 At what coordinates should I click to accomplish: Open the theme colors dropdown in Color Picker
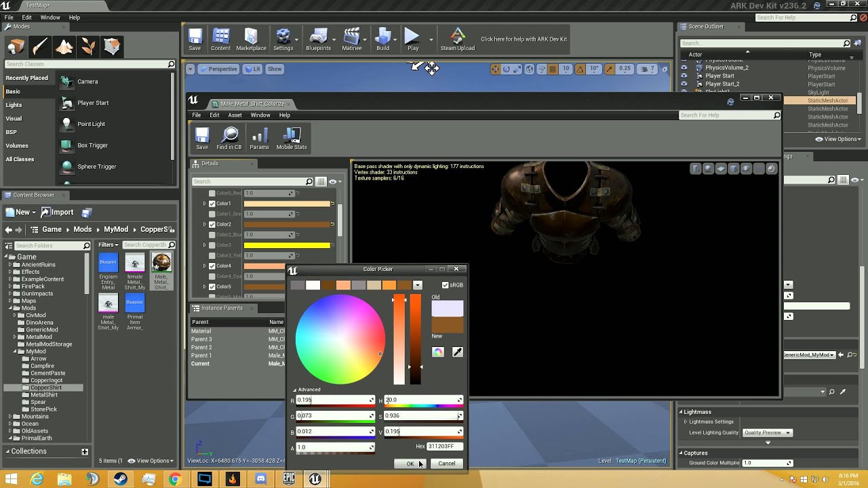coord(418,285)
